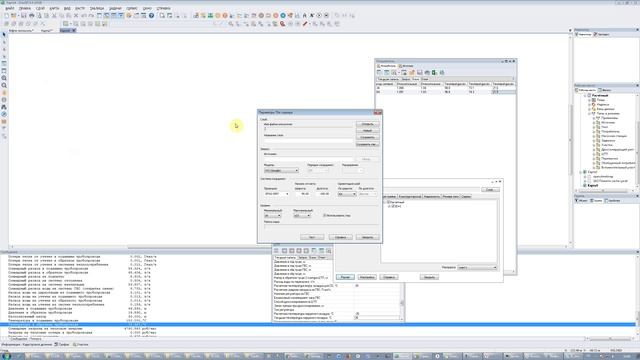The height and width of the screenshot is (360, 640).
Task: Click the Настройки button in the calculation dialog
Action: (367, 277)
